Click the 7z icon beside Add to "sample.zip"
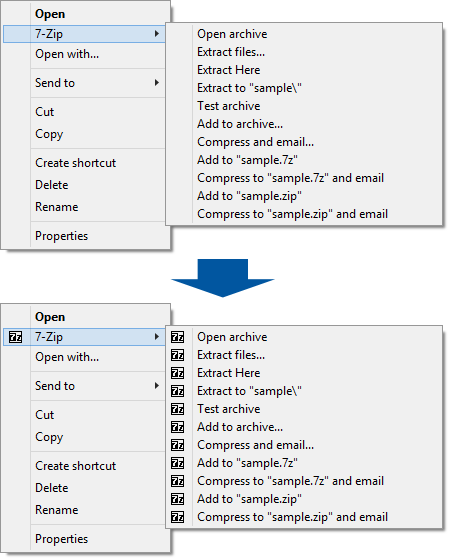The width and height of the screenshot is (450, 560). (x=178, y=499)
